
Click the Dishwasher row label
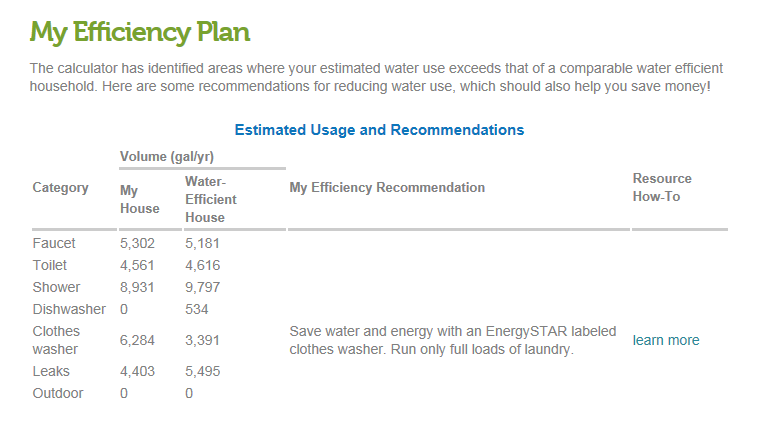(67, 309)
